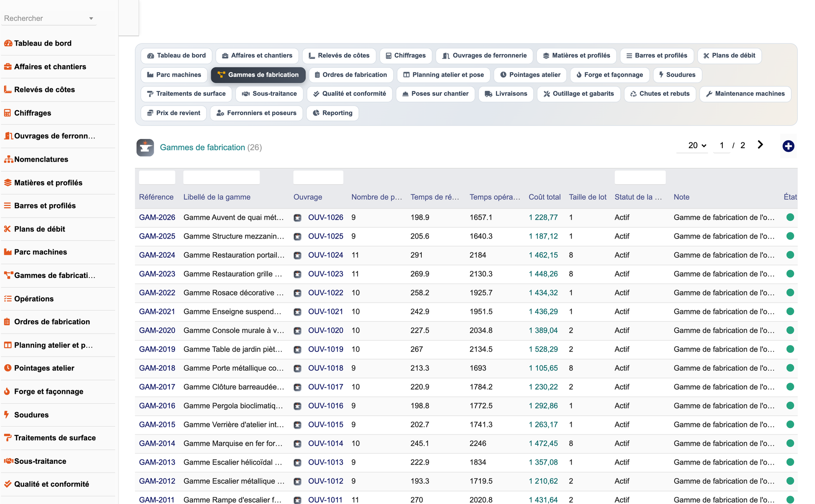Screen dimensions: 815x504
Task: Click the Actif status in the GAM-2015 row
Action: point(622,424)
